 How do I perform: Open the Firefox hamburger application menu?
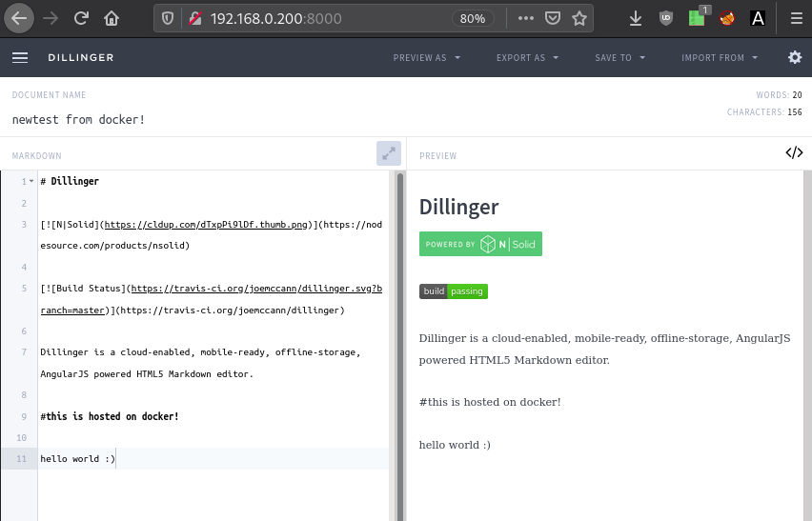797,19
